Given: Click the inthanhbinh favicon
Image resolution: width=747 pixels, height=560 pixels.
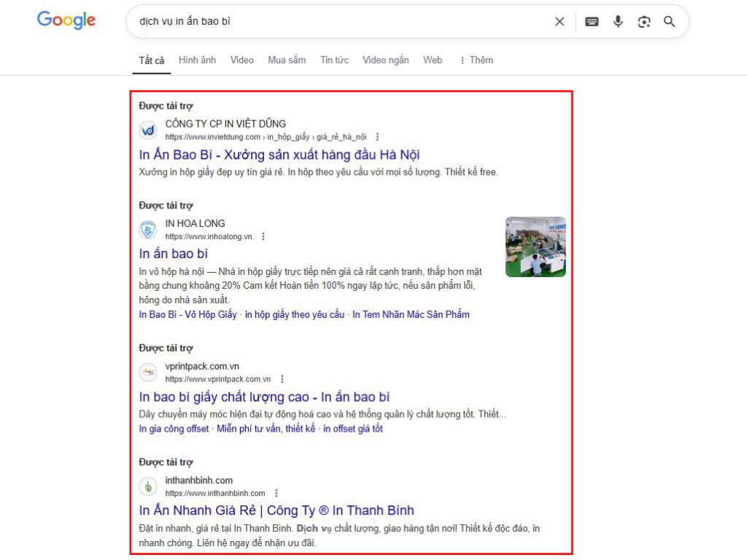Looking at the screenshot, I should tap(148, 486).
